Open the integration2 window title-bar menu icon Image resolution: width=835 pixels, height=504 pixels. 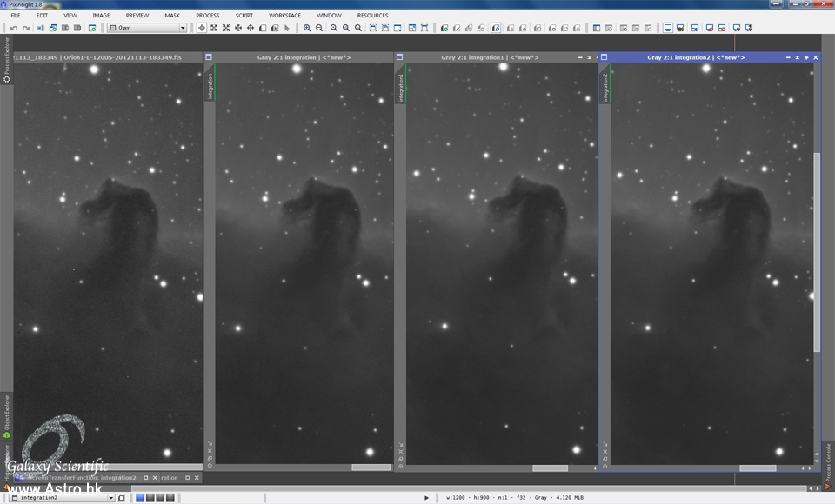605,57
